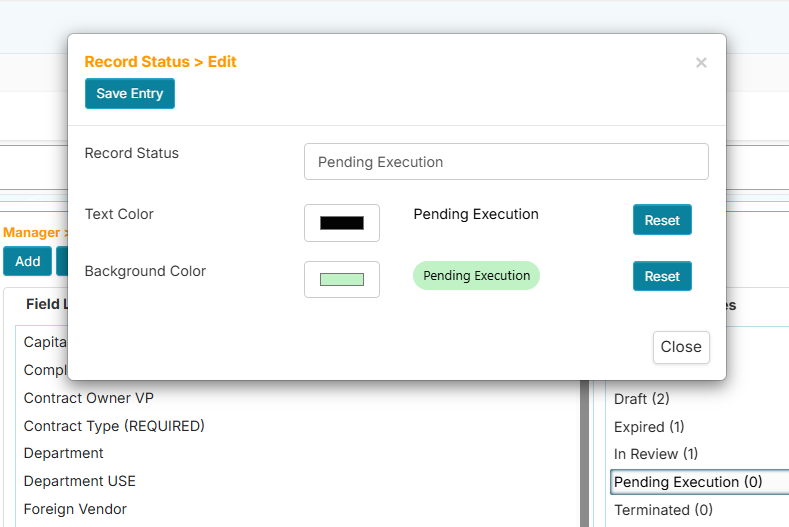Click the field list vertical scrollbar
Viewport: 789px width, 527px height.
pyautogui.click(x=584, y=450)
